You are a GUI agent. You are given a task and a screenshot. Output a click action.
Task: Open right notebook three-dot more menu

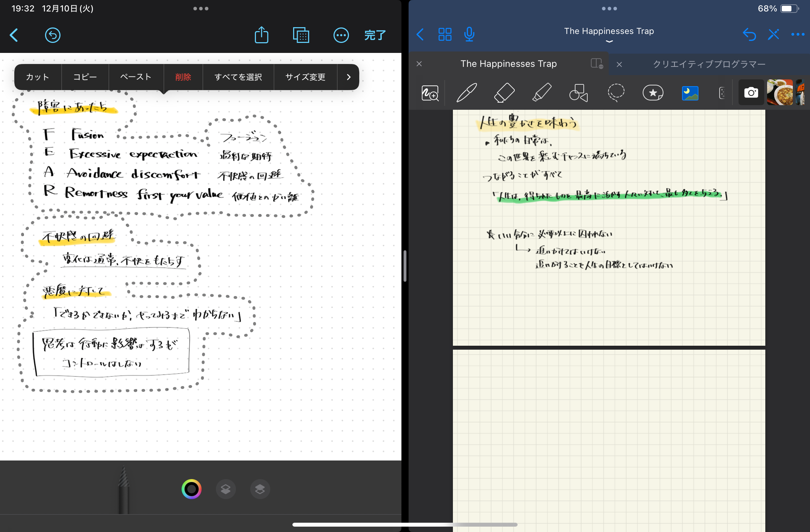coord(798,35)
